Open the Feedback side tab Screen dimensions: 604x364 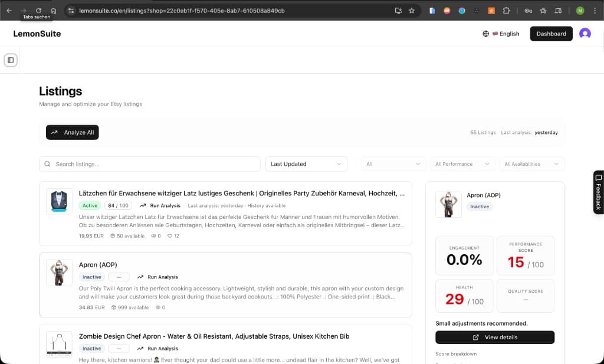coord(598,192)
